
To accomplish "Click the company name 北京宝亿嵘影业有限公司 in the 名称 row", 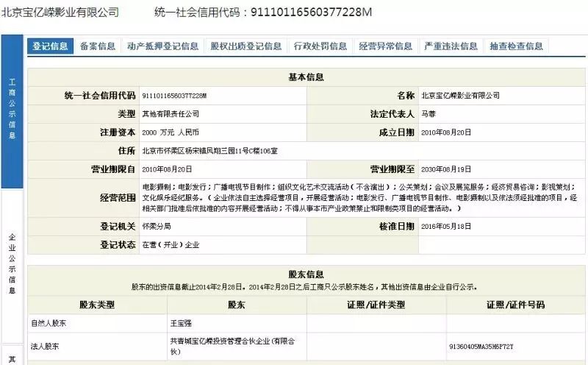I will pyautogui.click(x=461, y=96).
